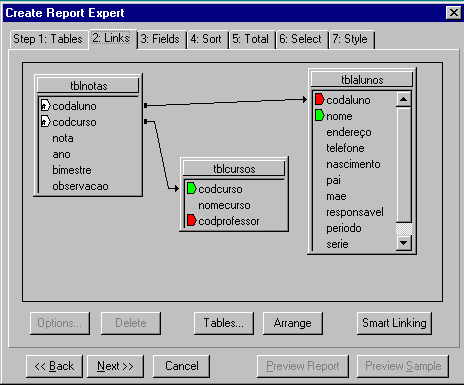Viewport: 464px width, 385px height.
Task: Open the 7: Style tab
Action: (x=350, y=39)
